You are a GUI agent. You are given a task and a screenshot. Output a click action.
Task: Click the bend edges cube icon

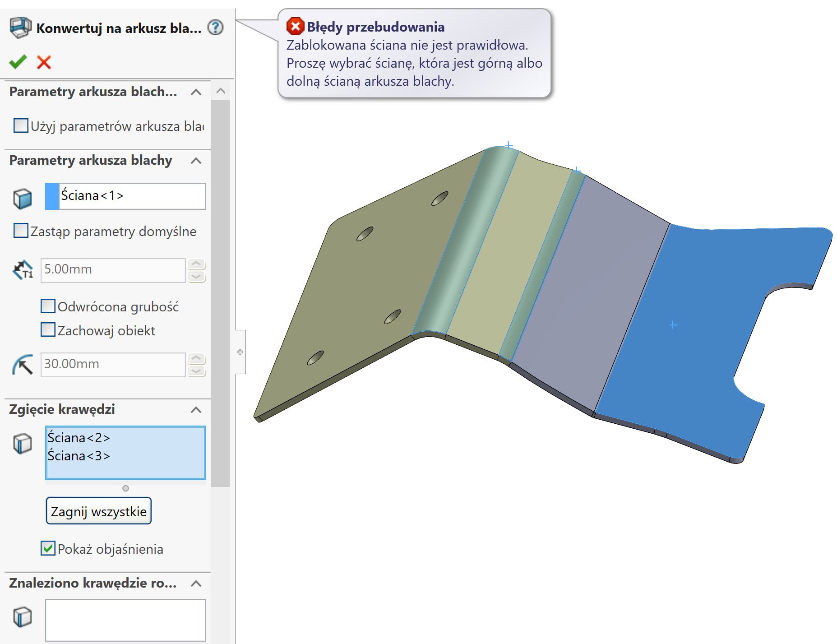[x=22, y=443]
